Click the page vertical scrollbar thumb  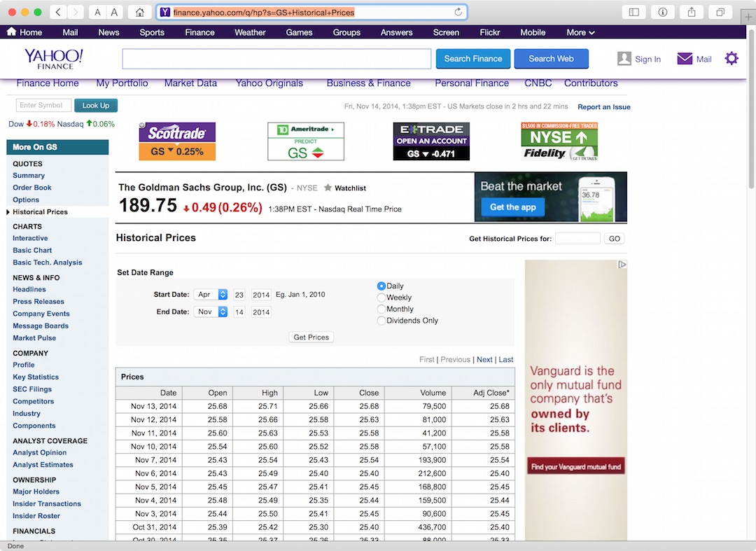pos(752,109)
